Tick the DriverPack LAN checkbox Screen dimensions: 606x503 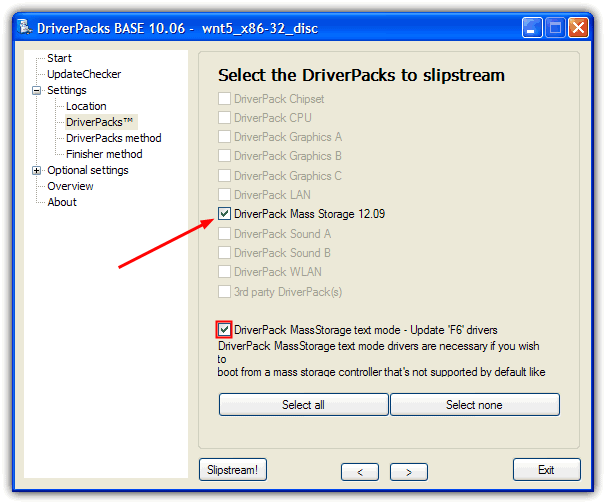coord(224,194)
